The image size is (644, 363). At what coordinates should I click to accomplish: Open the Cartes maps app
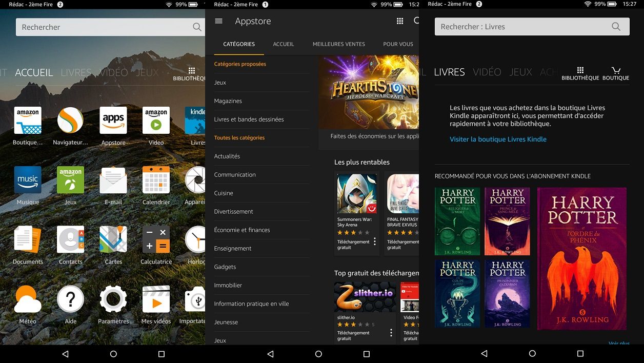(113, 239)
